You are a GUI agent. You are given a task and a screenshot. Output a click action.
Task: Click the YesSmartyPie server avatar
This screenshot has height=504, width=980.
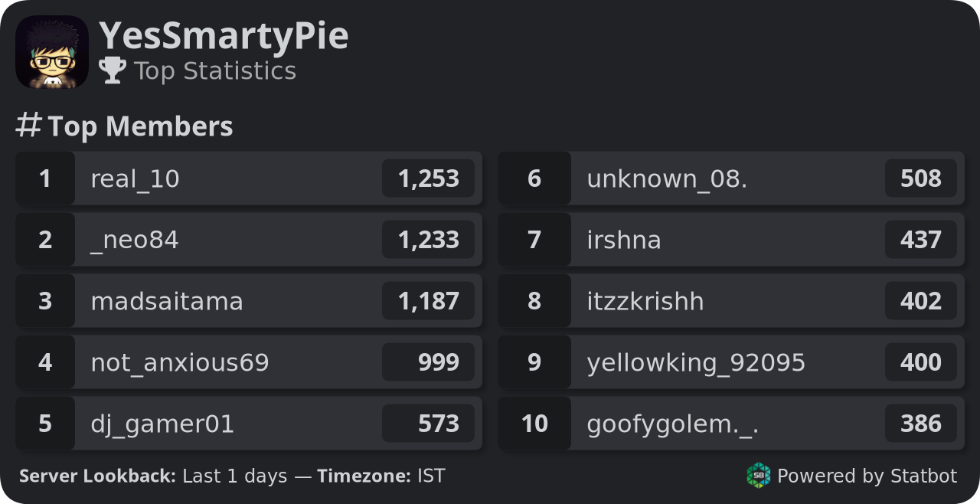tap(52, 52)
